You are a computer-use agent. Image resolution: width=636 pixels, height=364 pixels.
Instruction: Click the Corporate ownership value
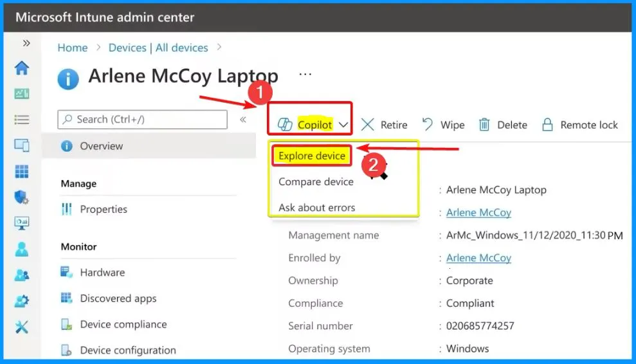pyautogui.click(x=469, y=281)
